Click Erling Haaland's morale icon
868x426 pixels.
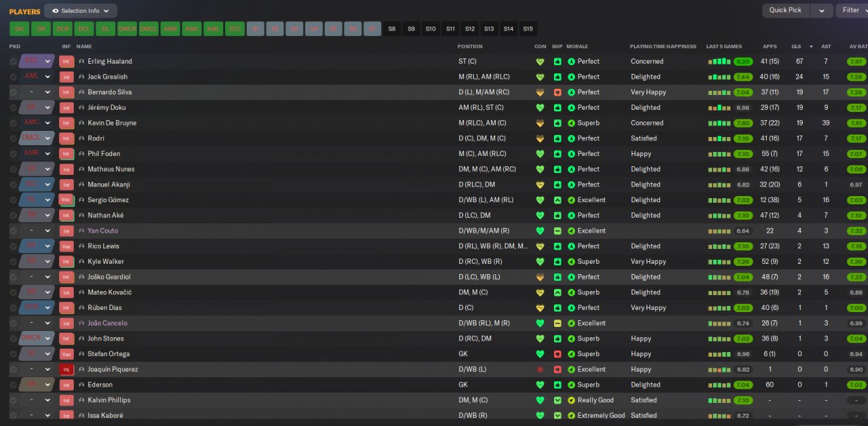[x=571, y=61]
